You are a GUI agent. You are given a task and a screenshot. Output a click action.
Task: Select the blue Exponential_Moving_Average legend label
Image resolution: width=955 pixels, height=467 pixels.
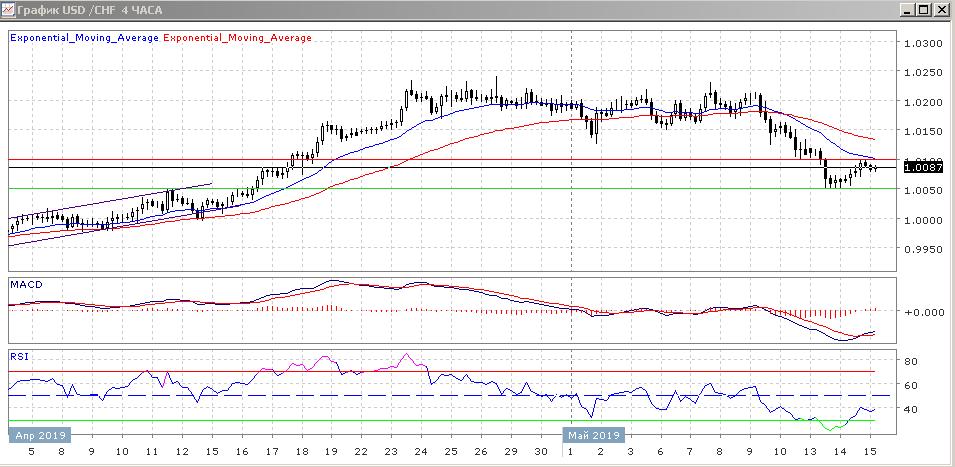(x=83, y=38)
